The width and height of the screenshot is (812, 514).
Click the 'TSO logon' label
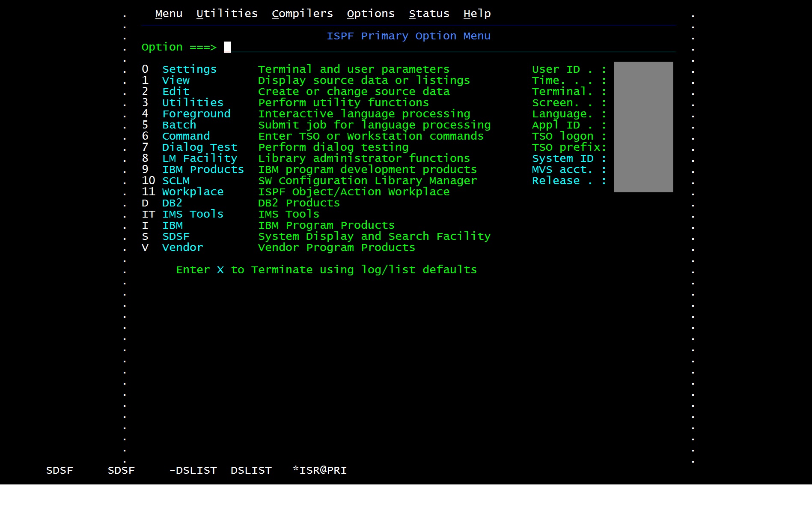click(562, 136)
